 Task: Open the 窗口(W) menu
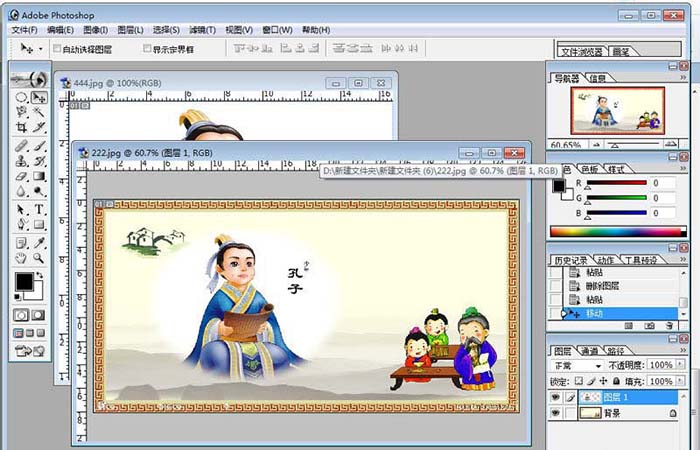click(277, 30)
